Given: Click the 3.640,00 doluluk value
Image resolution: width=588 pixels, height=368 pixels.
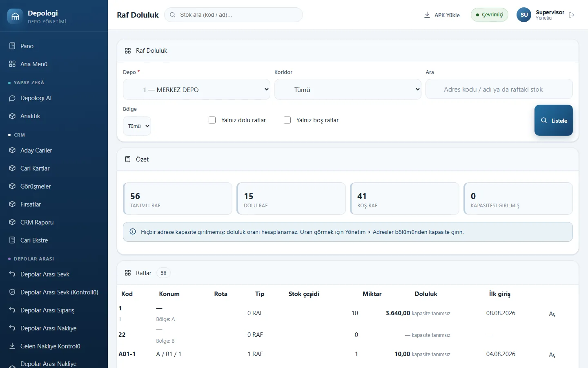Looking at the screenshot, I should pos(398,313).
